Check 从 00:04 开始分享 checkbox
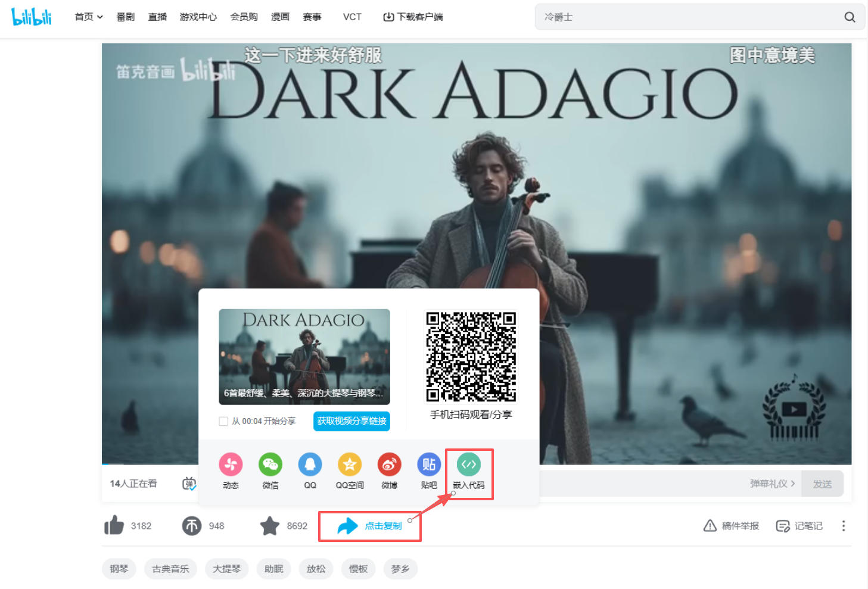The width and height of the screenshot is (868, 589). (223, 421)
